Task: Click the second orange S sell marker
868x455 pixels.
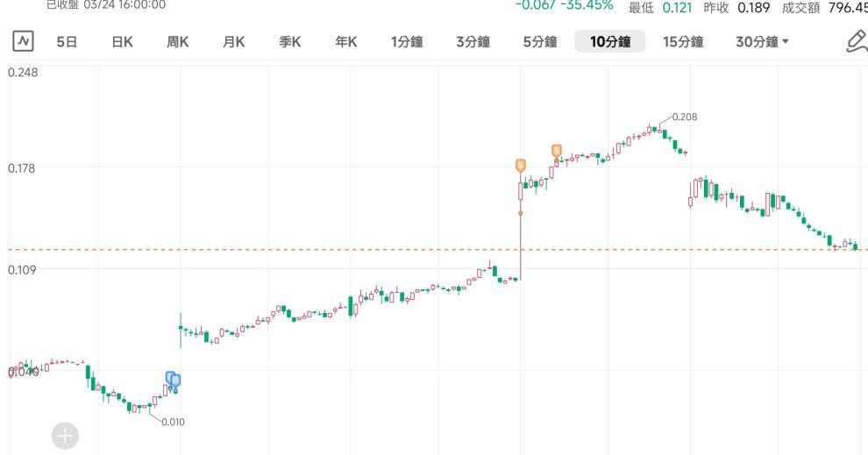Action: click(x=556, y=151)
